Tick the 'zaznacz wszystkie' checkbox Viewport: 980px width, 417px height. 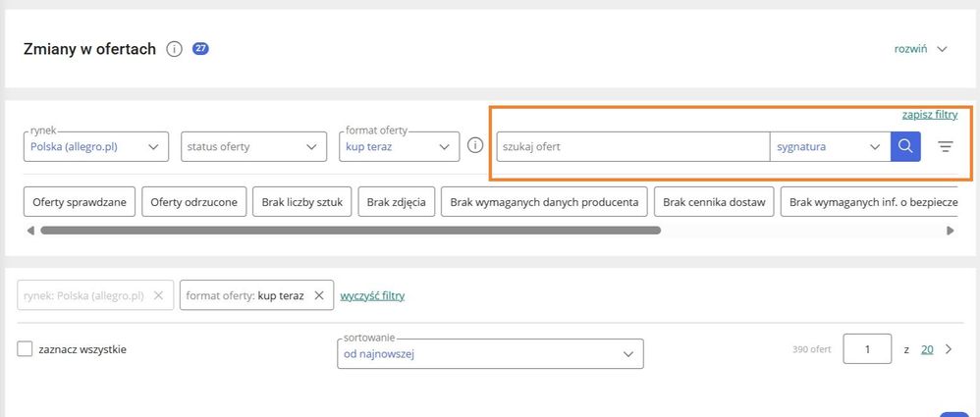coord(26,349)
